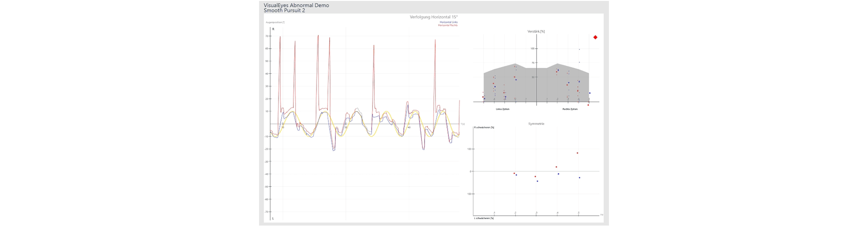The image size is (868, 226).
Task: Click the highest blue dot in gain chart
Action: 579,50
